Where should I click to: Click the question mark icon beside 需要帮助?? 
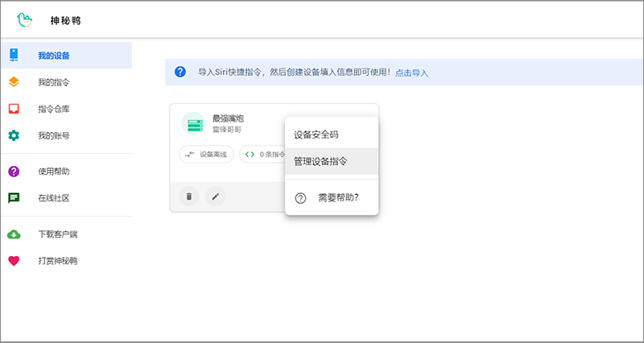pyautogui.click(x=300, y=198)
